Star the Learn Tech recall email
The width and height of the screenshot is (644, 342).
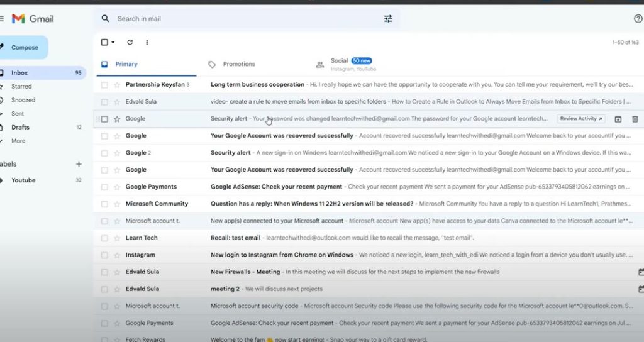(x=117, y=238)
